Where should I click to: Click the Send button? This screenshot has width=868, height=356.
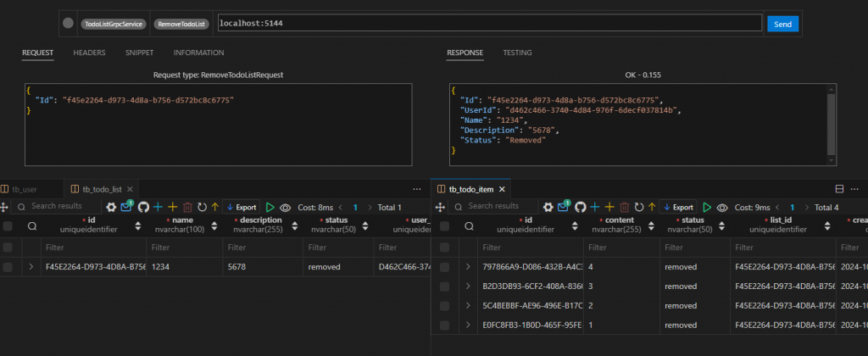tap(782, 24)
